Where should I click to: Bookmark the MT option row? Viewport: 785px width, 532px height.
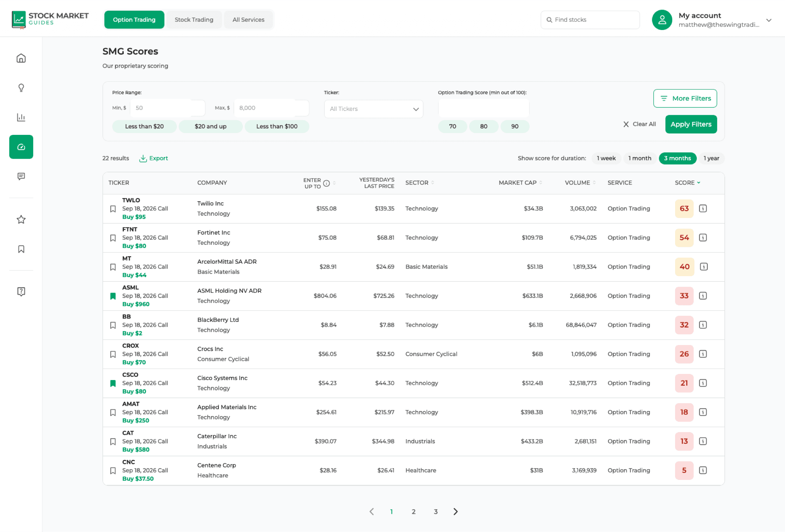click(113, 267)
